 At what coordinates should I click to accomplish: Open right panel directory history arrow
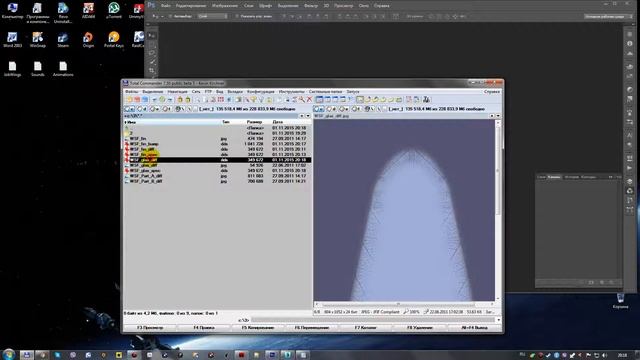pos(498,116)
